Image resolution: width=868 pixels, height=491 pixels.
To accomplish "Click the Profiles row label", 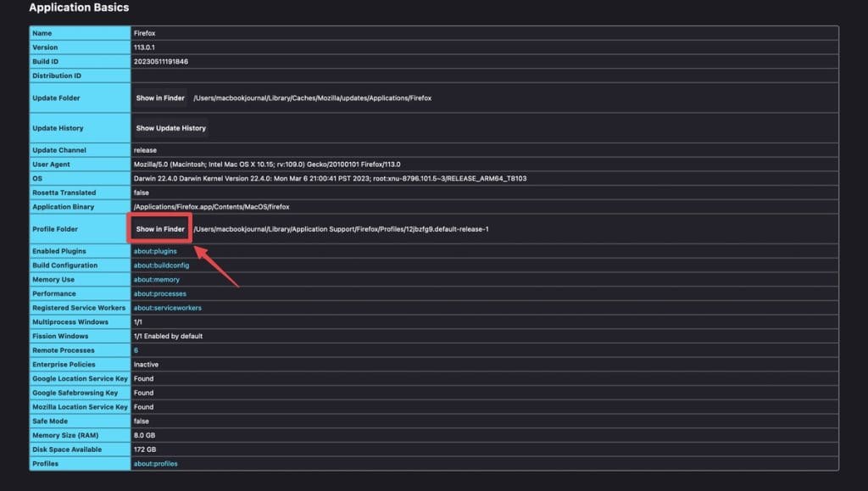I will [45, 464].
